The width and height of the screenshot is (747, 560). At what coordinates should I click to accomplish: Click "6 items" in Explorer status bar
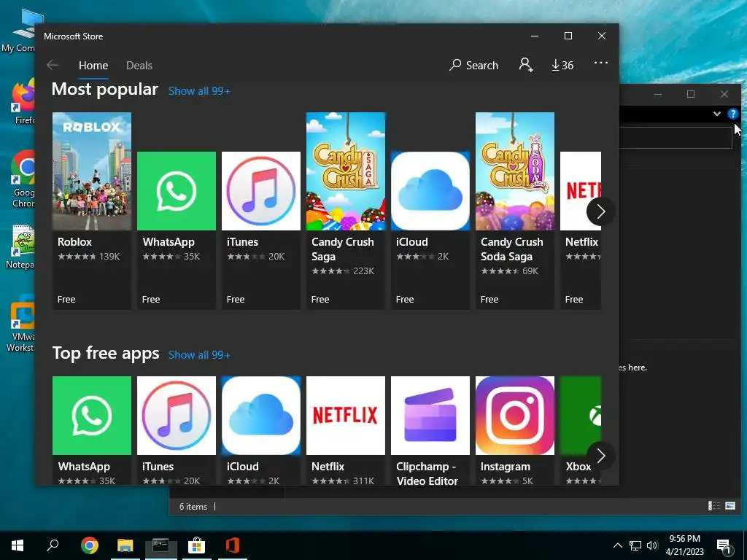[x=193, y=507]
